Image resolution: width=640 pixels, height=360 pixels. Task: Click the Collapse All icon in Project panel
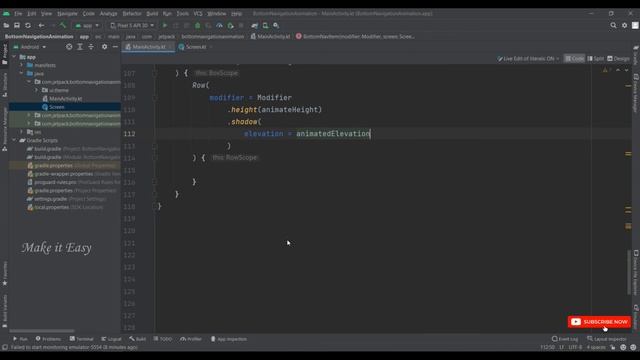point(91,47)
